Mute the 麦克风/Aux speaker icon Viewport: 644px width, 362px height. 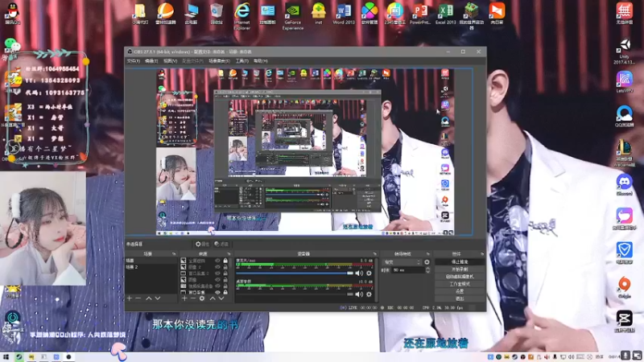pos(359,273)
